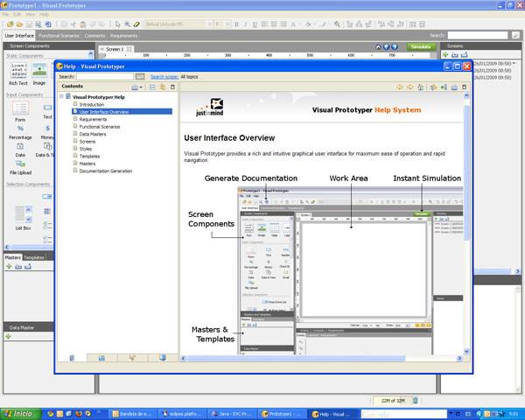Image resolution: width=525 pixels, height=420 pixels.
Task: Click Bookmark Document icon in Help toolbar
Action: (x=444, y=87)
